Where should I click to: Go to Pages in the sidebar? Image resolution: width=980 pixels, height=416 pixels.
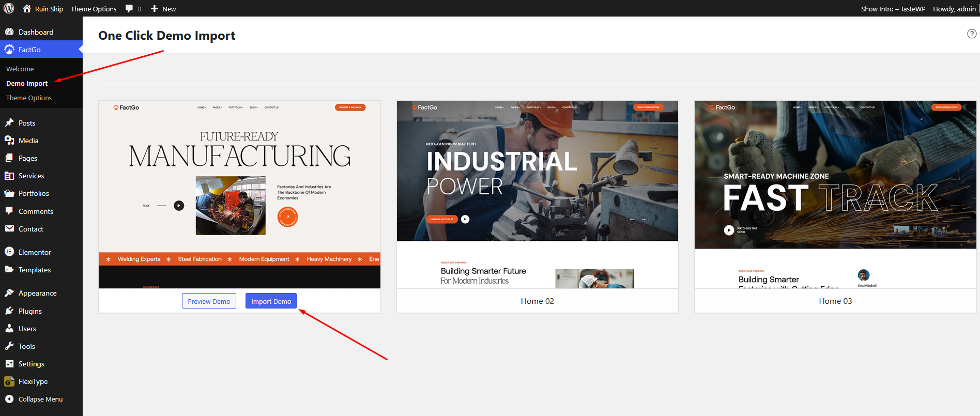tap(41, 158)
